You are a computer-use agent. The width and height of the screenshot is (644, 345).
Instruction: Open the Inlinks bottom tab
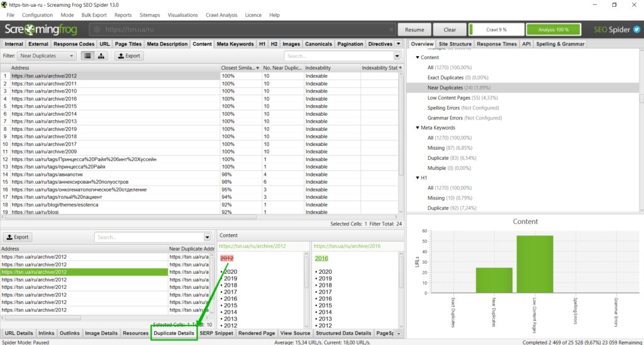[47, 333]
